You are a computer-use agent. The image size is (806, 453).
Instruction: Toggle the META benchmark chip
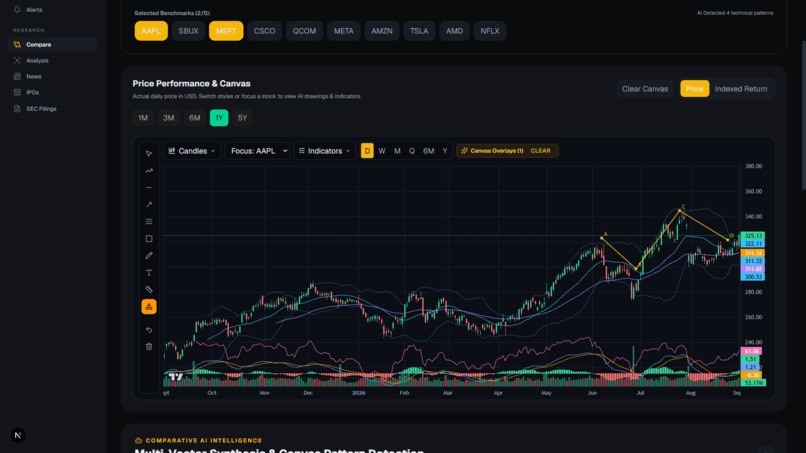click(x=343, y=31)
